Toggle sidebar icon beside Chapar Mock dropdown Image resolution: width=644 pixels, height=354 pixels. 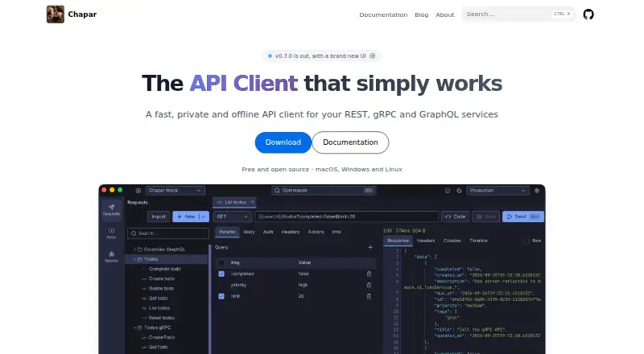pos(138,191)
